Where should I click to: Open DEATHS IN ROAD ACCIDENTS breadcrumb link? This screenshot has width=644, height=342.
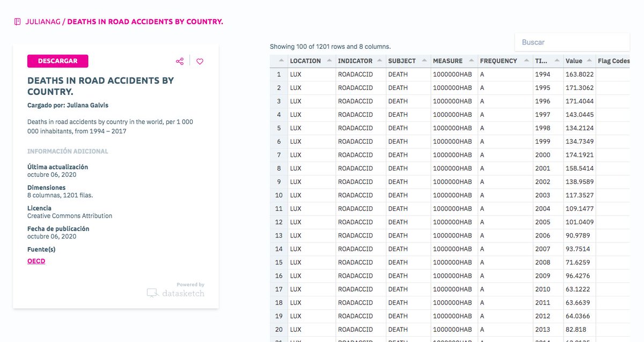(145, 22)
